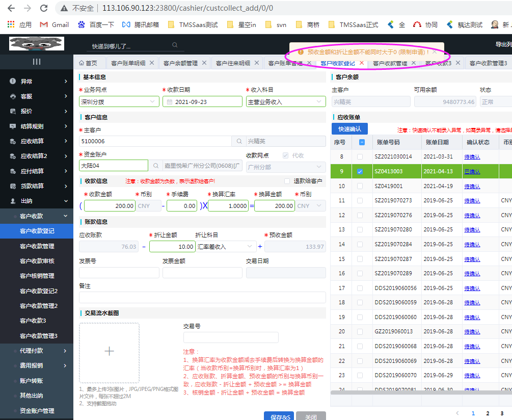
Task: Open the svn bookmark folder
Action: click(x=276, y=25)
